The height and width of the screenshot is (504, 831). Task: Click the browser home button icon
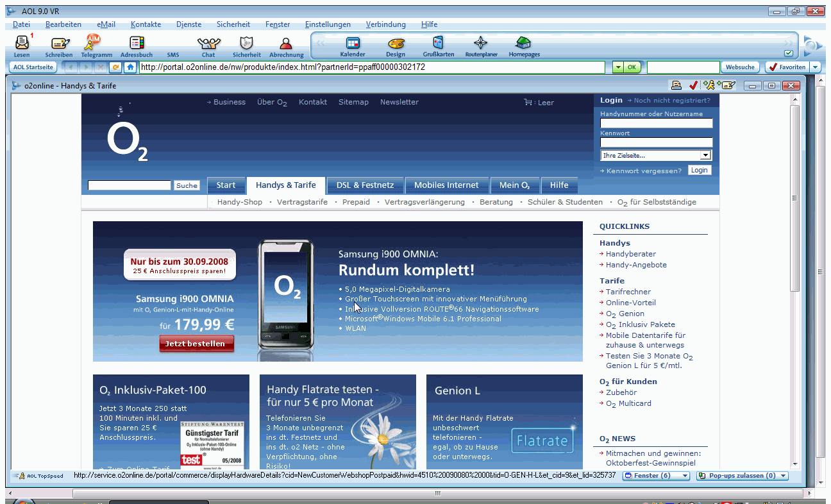pyautogui.click(x=130, y=67)
